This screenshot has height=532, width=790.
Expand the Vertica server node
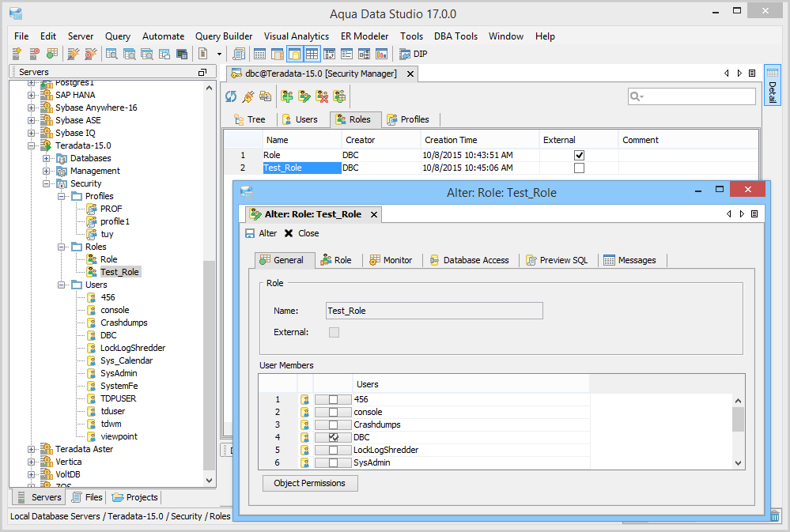point(32,462)
